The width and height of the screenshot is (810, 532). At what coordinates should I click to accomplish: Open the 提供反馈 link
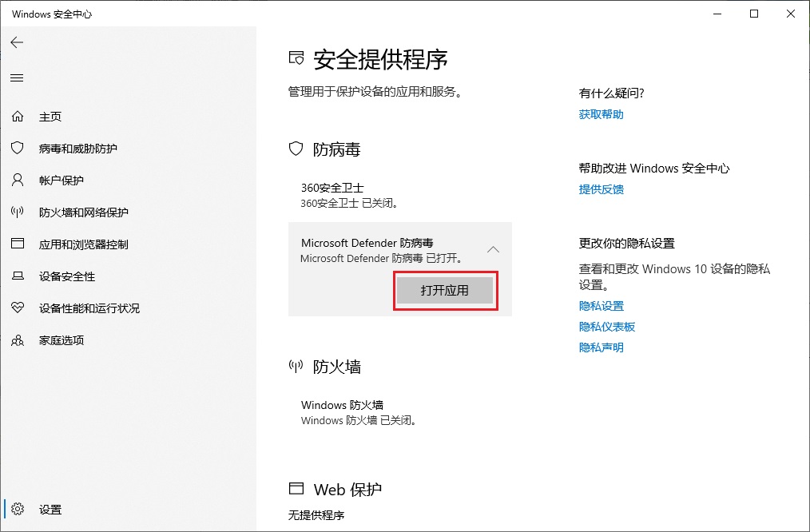(601, 189)
